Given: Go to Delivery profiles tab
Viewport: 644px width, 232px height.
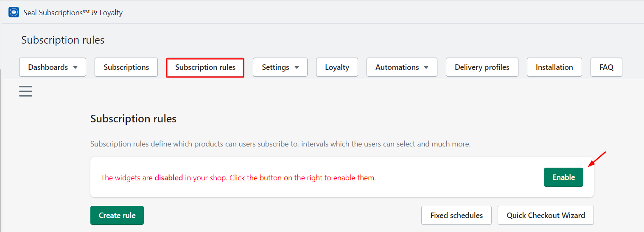Looking at the screenshot, I should point(482,67).
